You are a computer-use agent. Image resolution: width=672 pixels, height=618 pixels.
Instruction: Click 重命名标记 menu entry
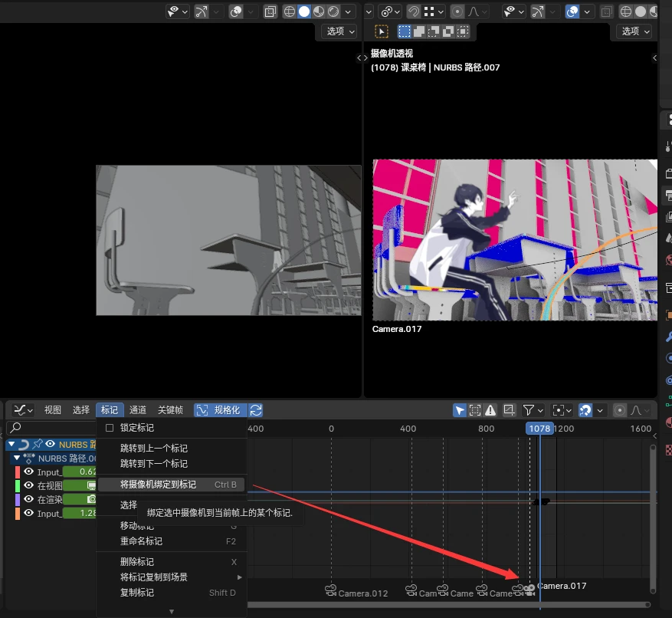[172, 541]
